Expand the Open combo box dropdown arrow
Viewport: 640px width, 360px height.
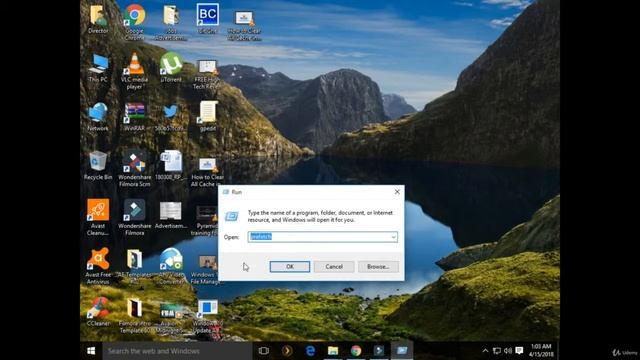393,237
